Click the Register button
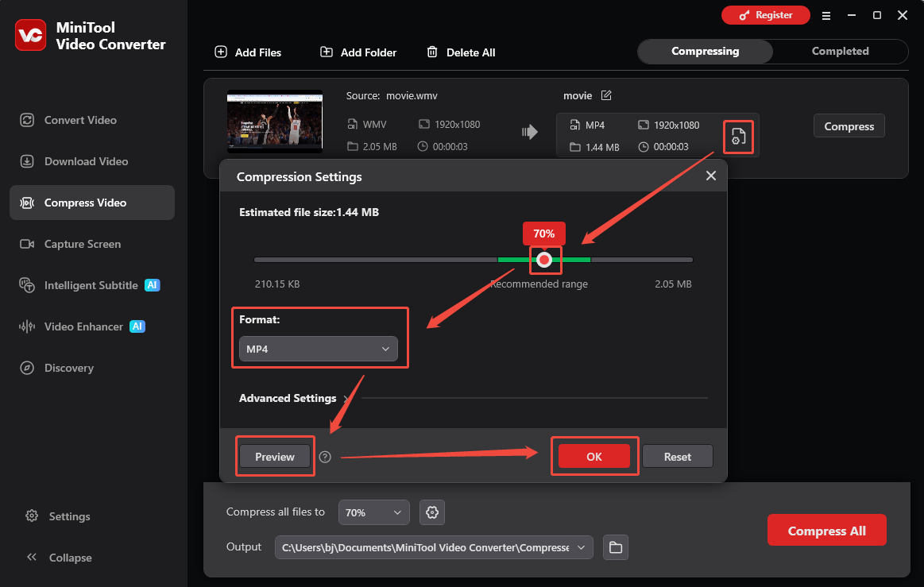The width and height of the screenshot is (924, 587). pyautogui.click(x=765, y=15)
